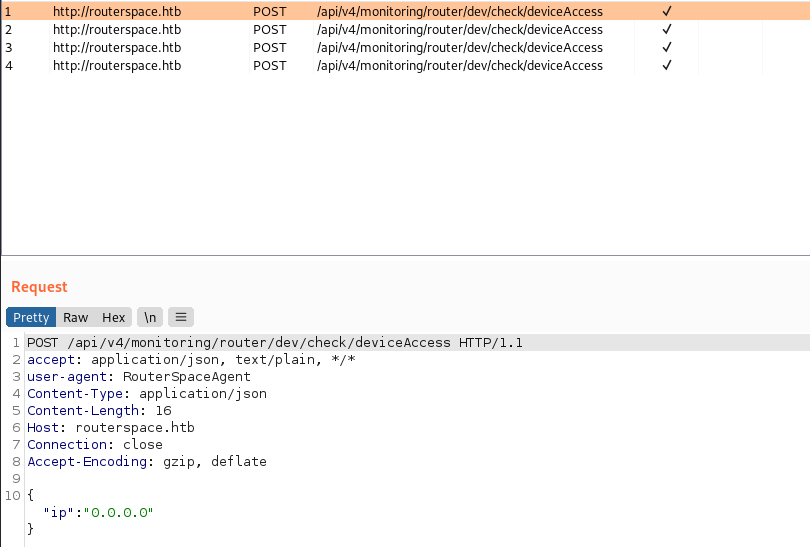Switch to the Pretty view tab
This screenshot has height=547, width=810.
coord(31,317)
